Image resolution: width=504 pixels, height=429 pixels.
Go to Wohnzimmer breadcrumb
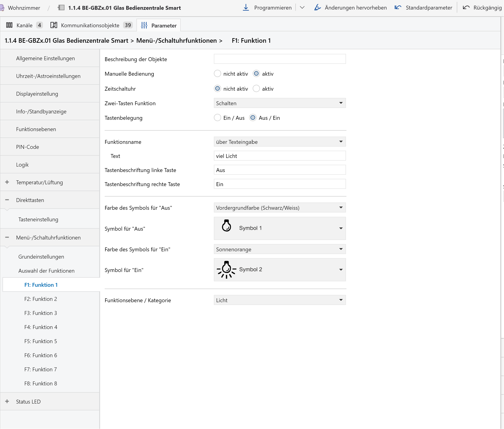(24, 8)
